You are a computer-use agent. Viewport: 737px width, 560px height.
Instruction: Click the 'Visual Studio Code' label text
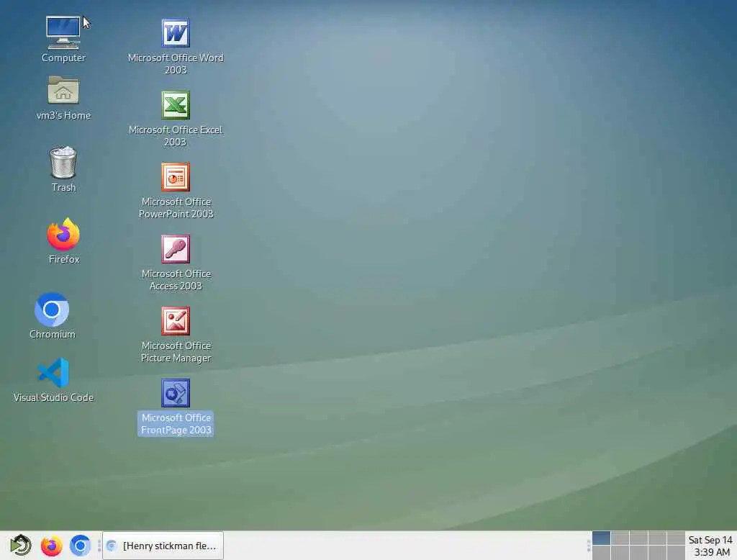click(53, 397)
